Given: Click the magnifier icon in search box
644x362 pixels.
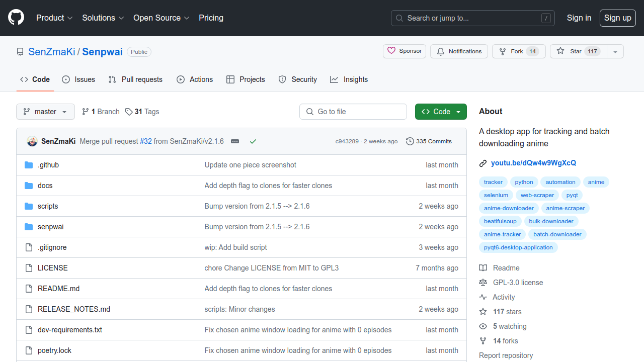Looking at the screenshot, I should (x=399, y=18).
